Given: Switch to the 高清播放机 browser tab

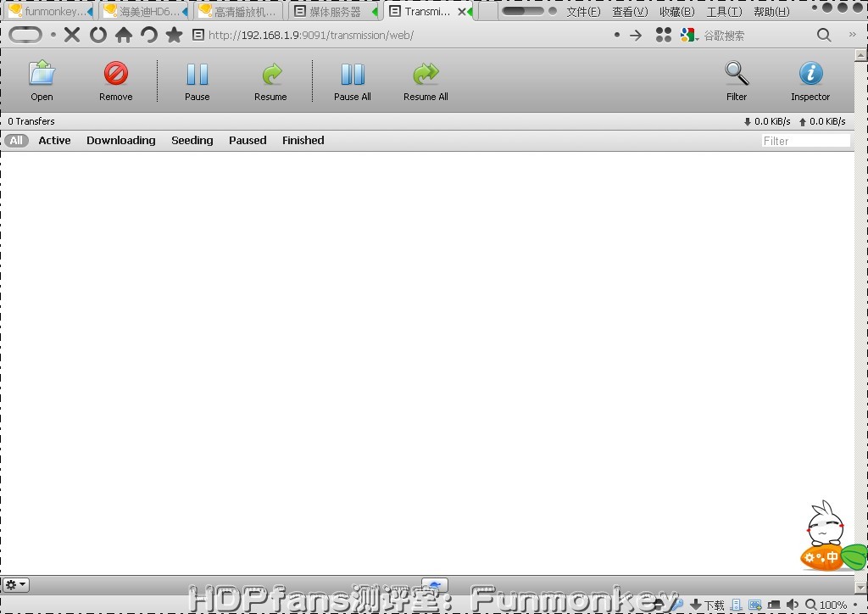Looking at the screenshot, I should (240, 11).
